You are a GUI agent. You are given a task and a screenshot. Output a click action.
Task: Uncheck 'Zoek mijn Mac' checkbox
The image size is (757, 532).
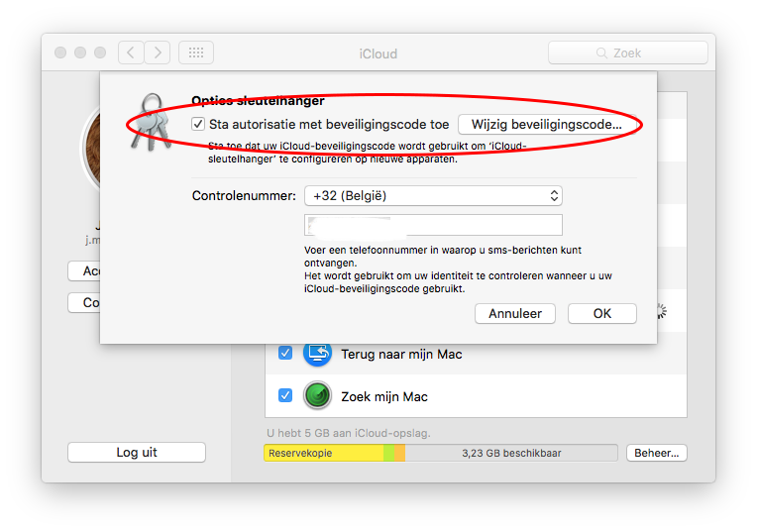[x=285, y=395]
